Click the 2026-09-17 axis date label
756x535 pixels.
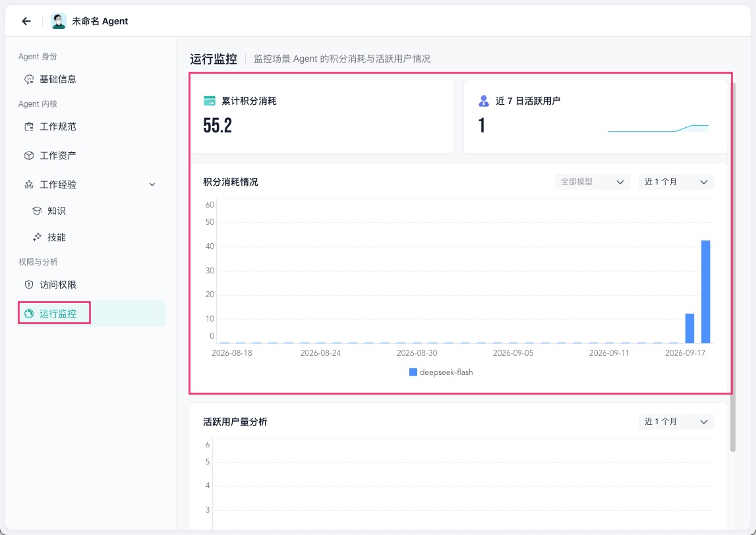[685, 353]
